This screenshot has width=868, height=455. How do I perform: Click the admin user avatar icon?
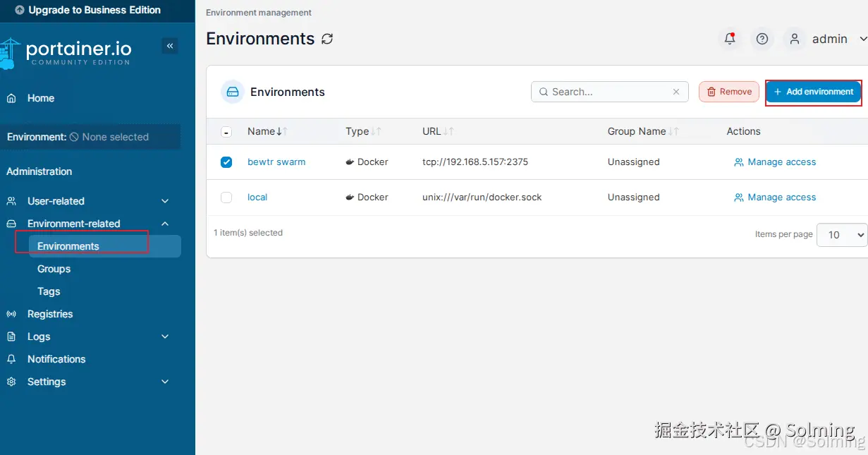pos(795,40)
